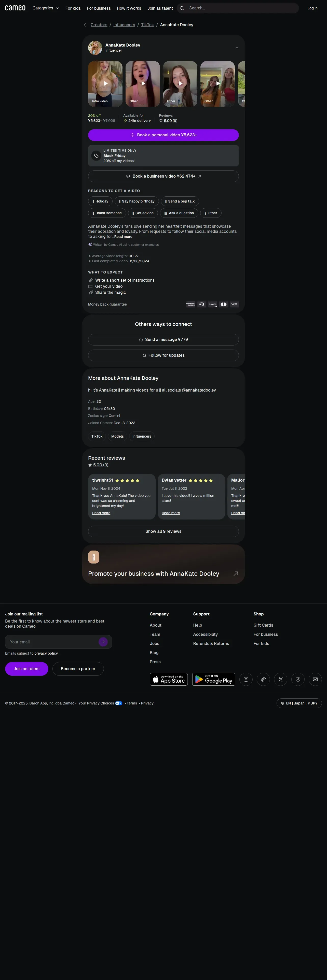Open 5.00 (9) under Recent reviews
Screen dimensions: 327x980
101,465
